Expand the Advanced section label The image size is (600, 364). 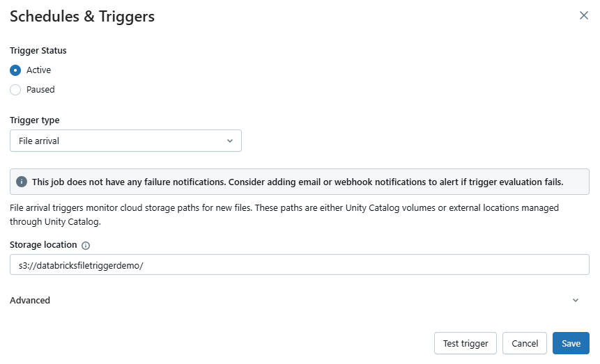30,301
